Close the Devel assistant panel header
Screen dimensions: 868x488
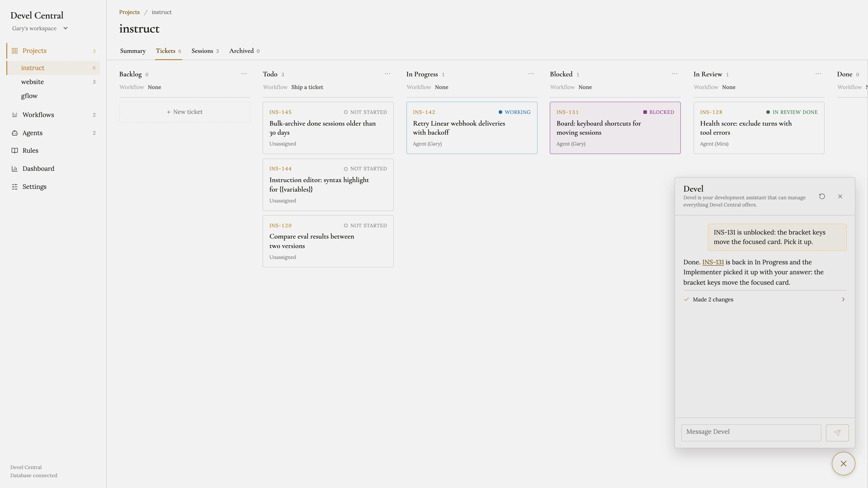(840, 196)
